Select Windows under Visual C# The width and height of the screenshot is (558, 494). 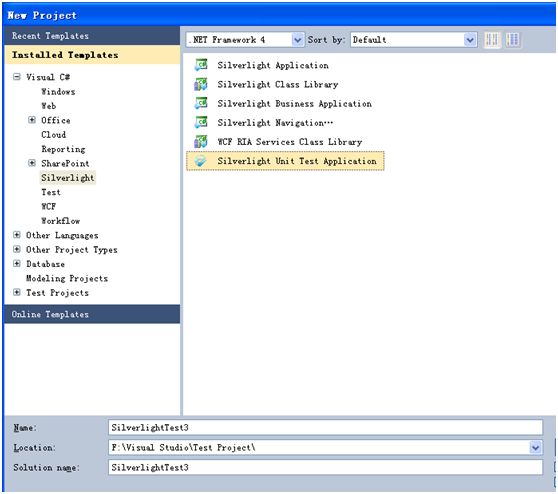click(58, 91)
